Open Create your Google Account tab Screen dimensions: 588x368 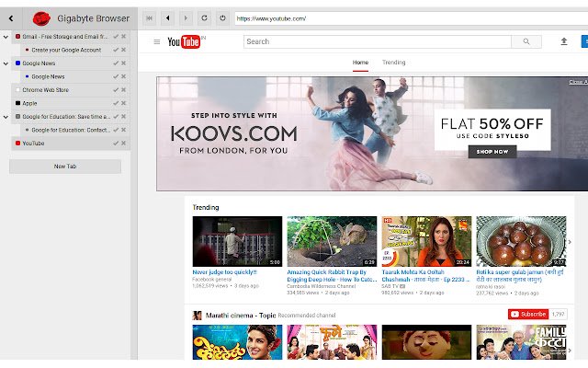tap(66, 50)
